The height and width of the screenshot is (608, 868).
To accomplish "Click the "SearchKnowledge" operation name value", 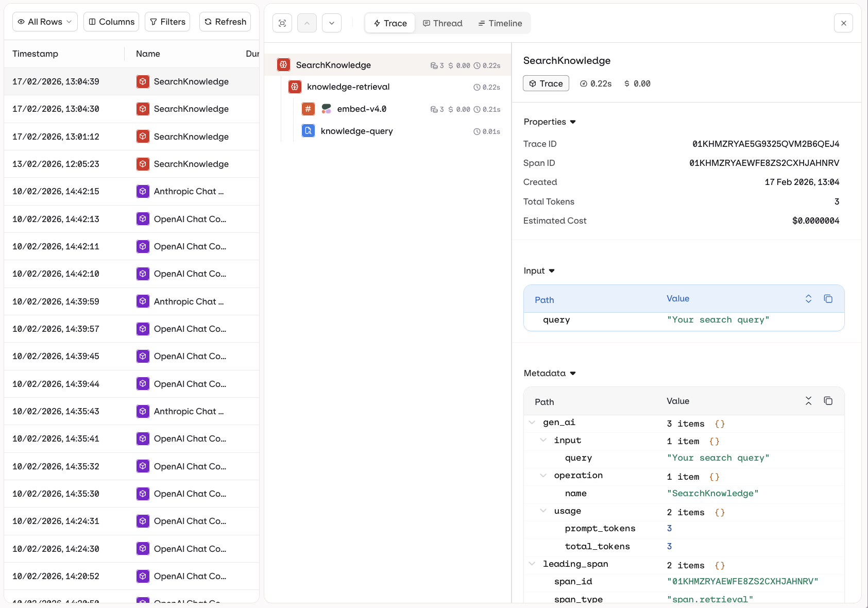I will (713, 493).
